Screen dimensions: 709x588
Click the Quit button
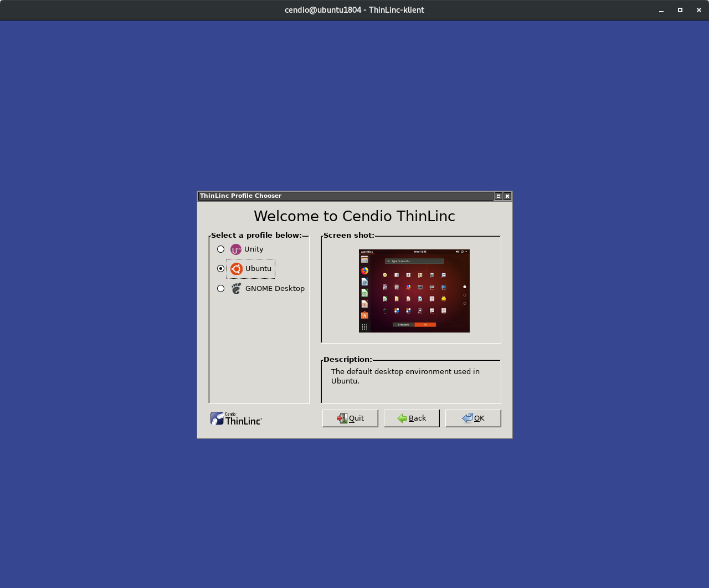(x=350, y=418)
